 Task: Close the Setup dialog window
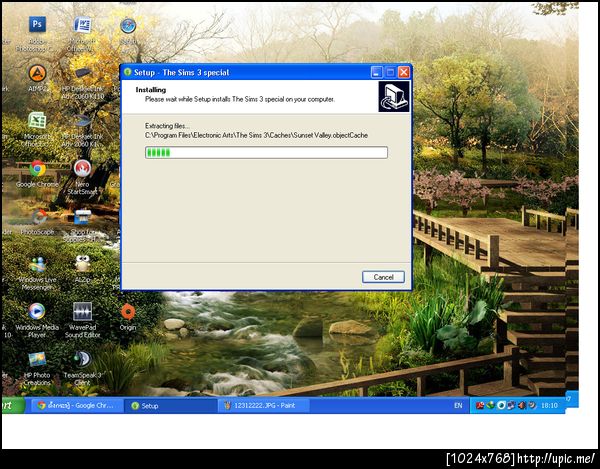[404, 72]
